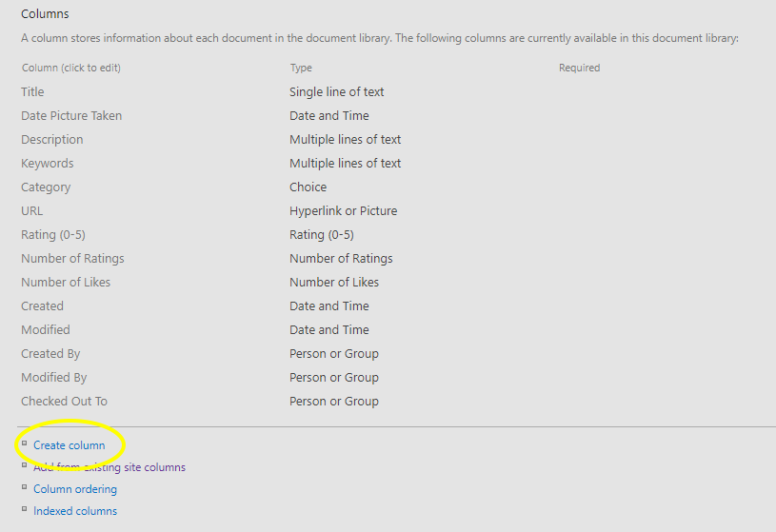Open the Description column settings
The image size is (776, 532).
pyautogui.click(x=52, y=140)
